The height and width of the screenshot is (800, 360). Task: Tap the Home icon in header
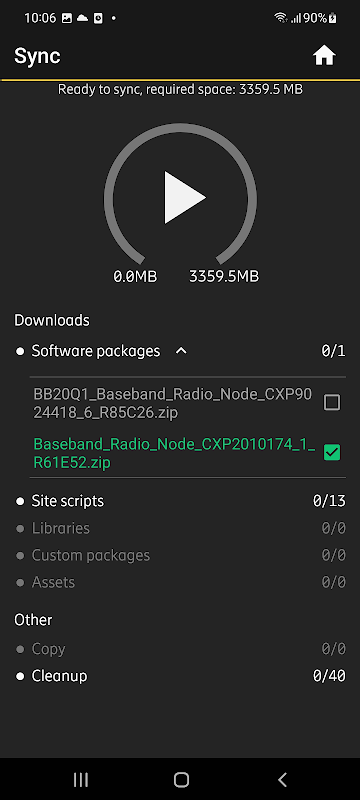tap(324, 56)
